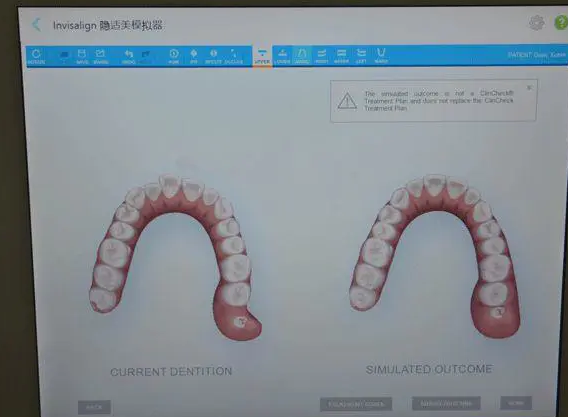Click the widest bottom-right button
Screen dimensions: 568x417
[x=356, y=404]
